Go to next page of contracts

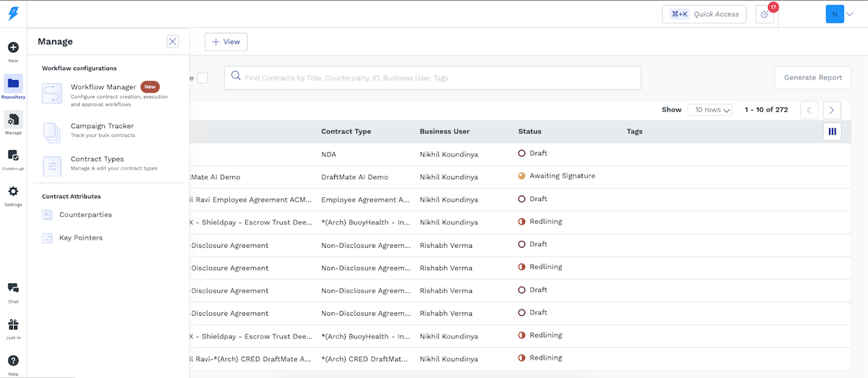[832, 110]
